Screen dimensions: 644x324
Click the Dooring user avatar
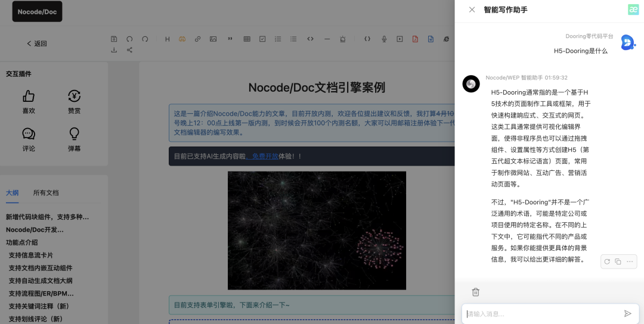627,42
